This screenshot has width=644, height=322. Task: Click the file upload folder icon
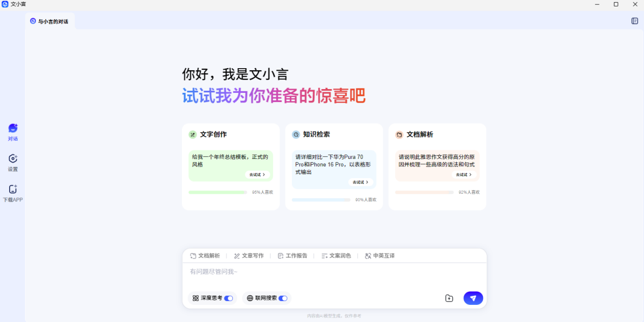click(x=449, y=298)
